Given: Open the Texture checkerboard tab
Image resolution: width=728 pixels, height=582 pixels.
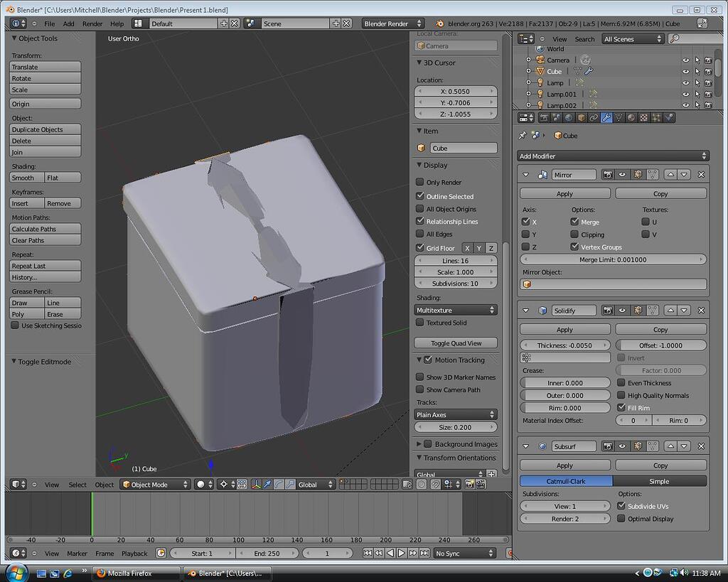Looking at the screenshot, I should pyautogui.click(x=644, y=118).
